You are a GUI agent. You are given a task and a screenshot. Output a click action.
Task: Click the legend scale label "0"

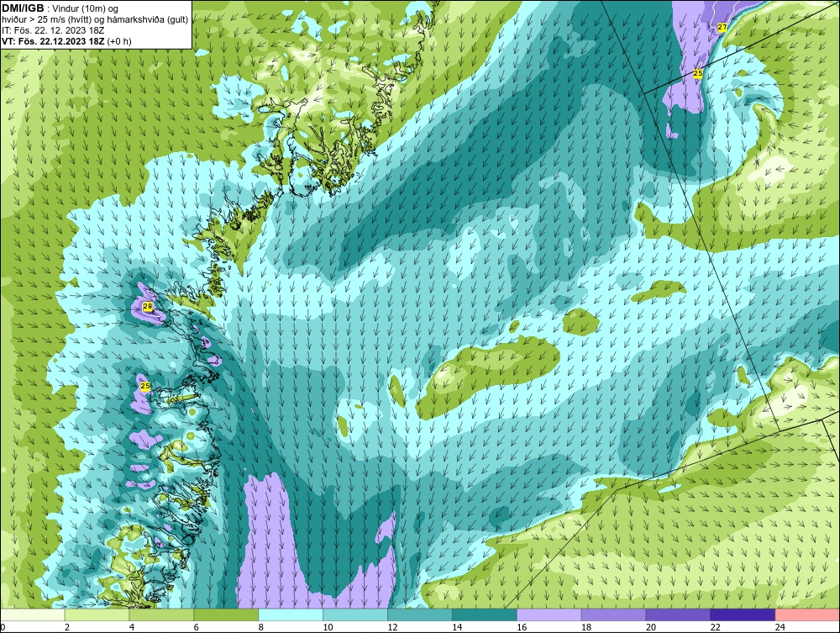(x=3, y=627)
